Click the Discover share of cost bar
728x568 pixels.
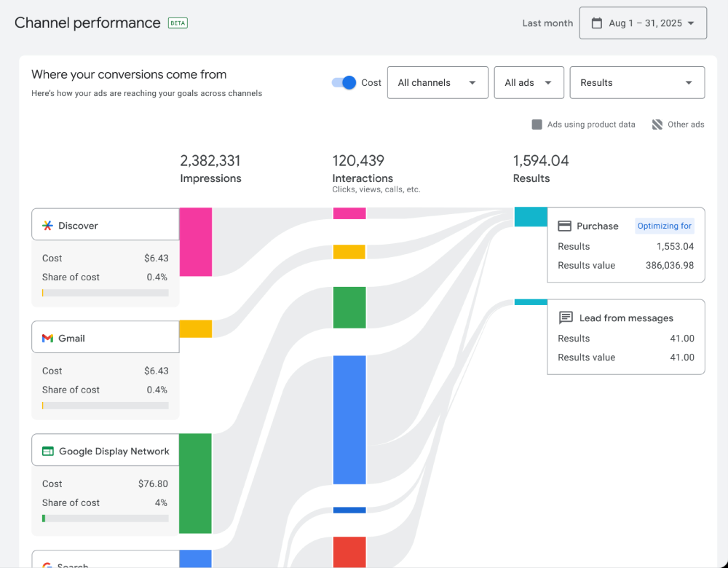(x=104, y=293)
